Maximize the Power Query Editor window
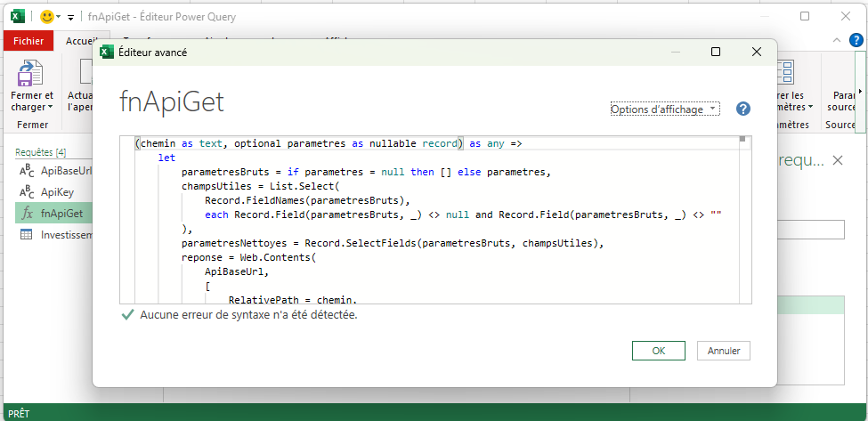 [x=805, y=17]
